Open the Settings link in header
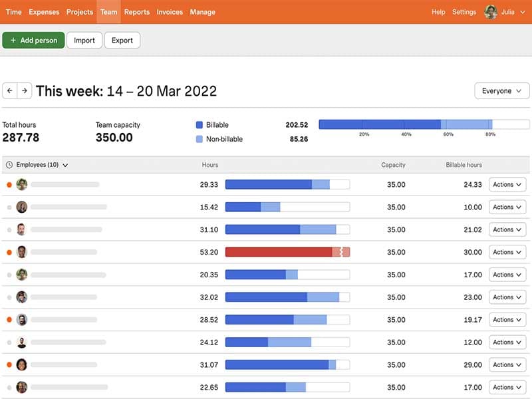The width and height of the screenshot is (532, 399). click(464, 12)
